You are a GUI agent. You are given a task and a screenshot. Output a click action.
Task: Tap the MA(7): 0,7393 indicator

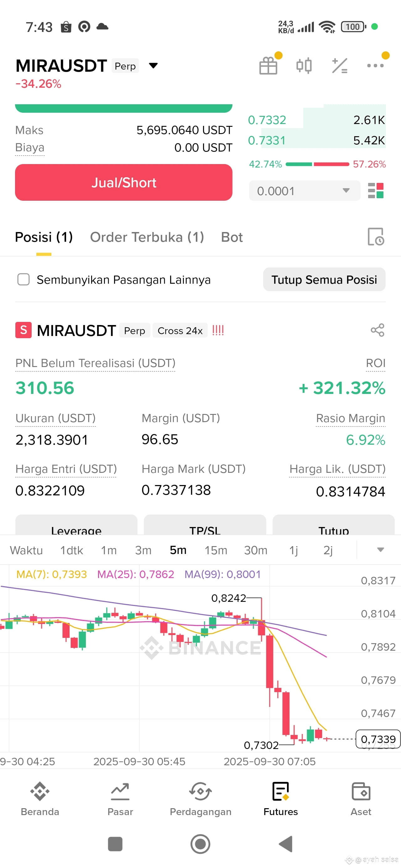point(52,574)
